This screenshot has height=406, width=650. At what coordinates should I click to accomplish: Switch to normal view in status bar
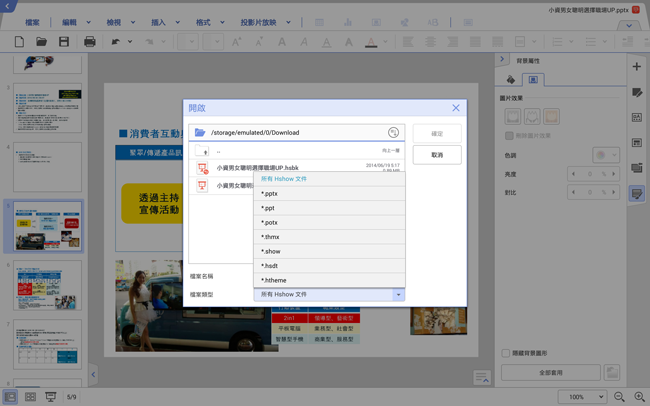pos(10,397)
